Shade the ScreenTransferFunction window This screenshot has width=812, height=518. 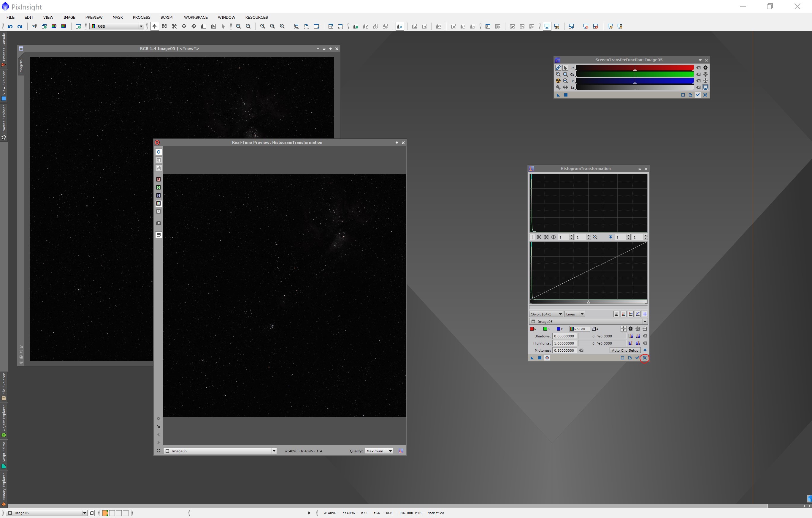[x=700, y=60]
